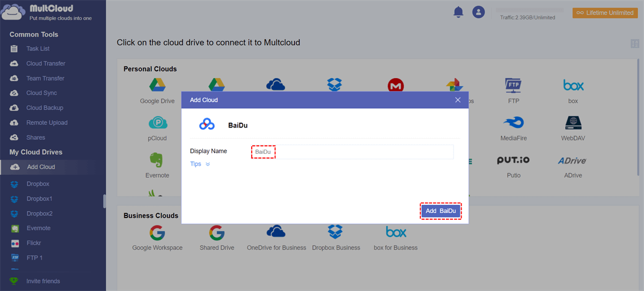The height and width of the screenshot is (291, 644).
Task: Open the Dropbox2 drive in sidebar
Action: 39,213
